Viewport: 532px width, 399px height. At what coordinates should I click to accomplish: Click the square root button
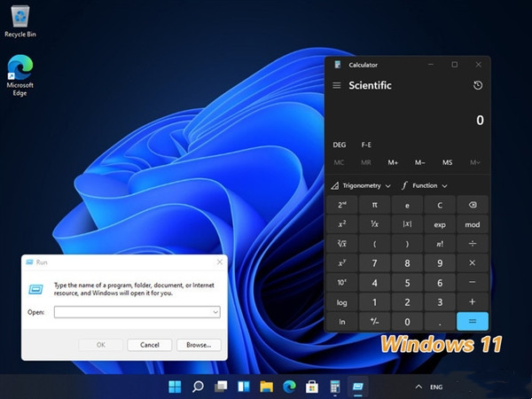click(x=341, y=243)
